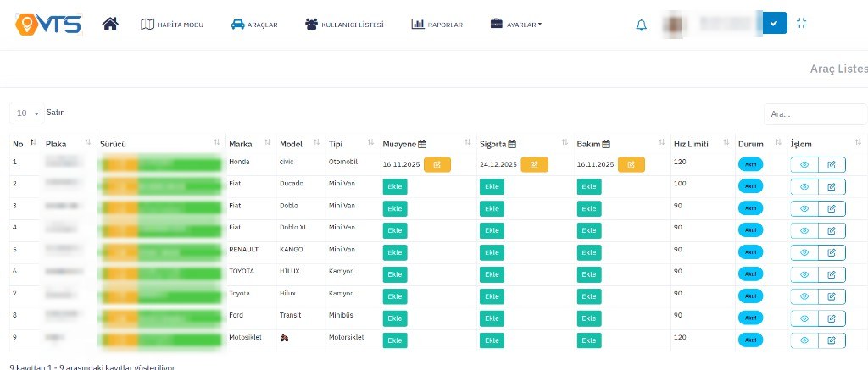Add Bakım for Ford Transit

click(x=589, y=318)
